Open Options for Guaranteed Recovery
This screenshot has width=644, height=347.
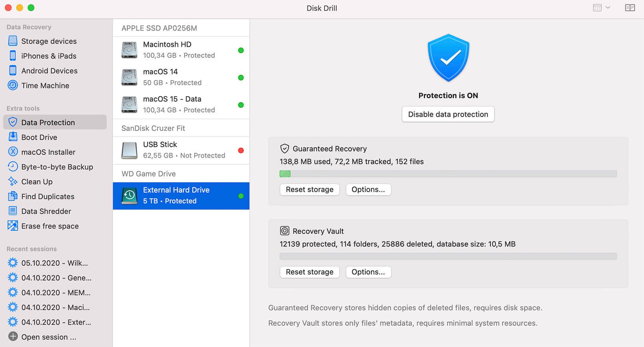(368, 189)
